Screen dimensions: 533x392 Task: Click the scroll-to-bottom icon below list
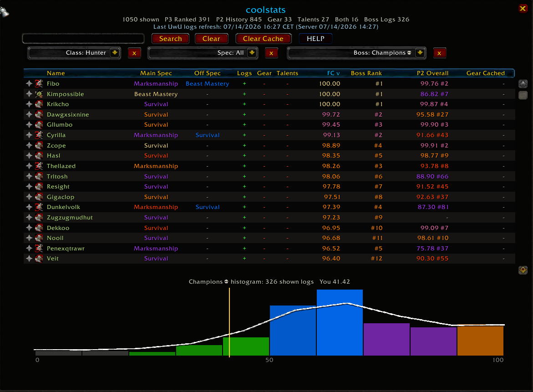click(523, 270)
